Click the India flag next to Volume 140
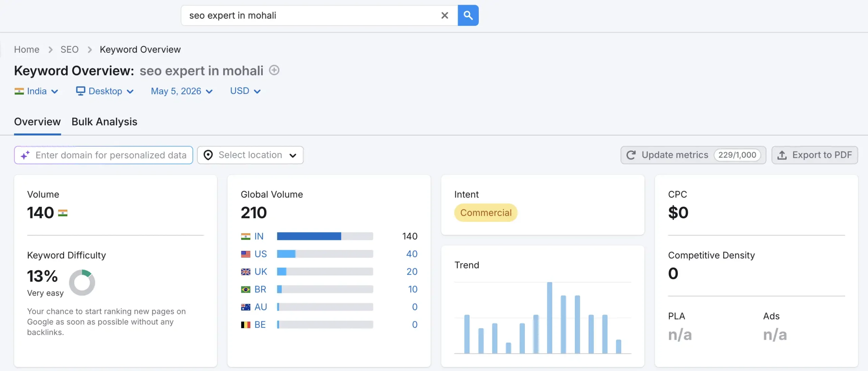868x371 pixels. [x=63, y=213]
